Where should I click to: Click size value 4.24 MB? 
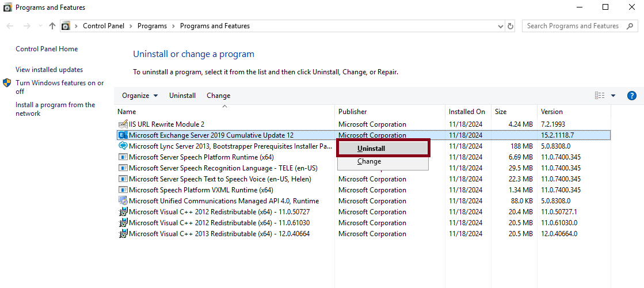520,124
